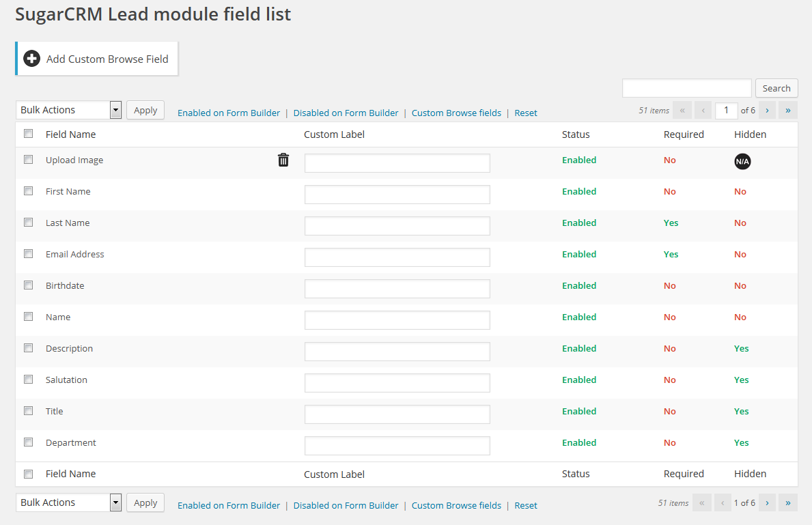Toggle Required 'Yes' for Email Address
Screen dimensions: 812x525
tap(671, 254)
